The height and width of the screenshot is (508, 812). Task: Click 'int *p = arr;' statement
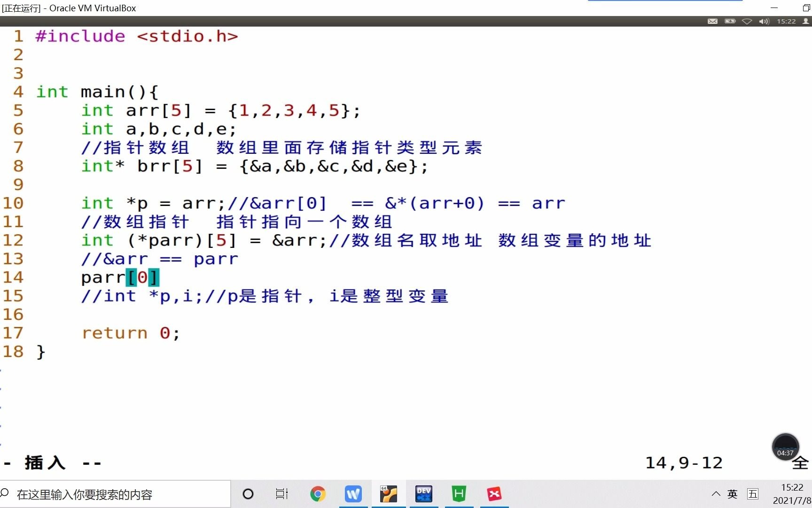(153, 203)
